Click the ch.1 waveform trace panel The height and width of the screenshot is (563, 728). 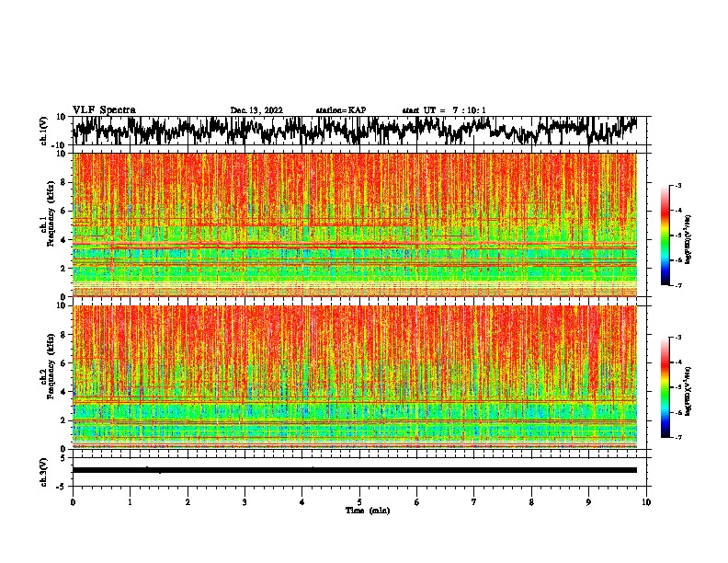[x=358, y=131]
